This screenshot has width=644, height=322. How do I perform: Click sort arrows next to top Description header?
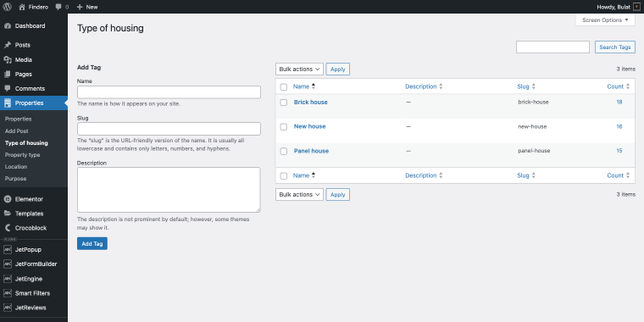[441, 86]
